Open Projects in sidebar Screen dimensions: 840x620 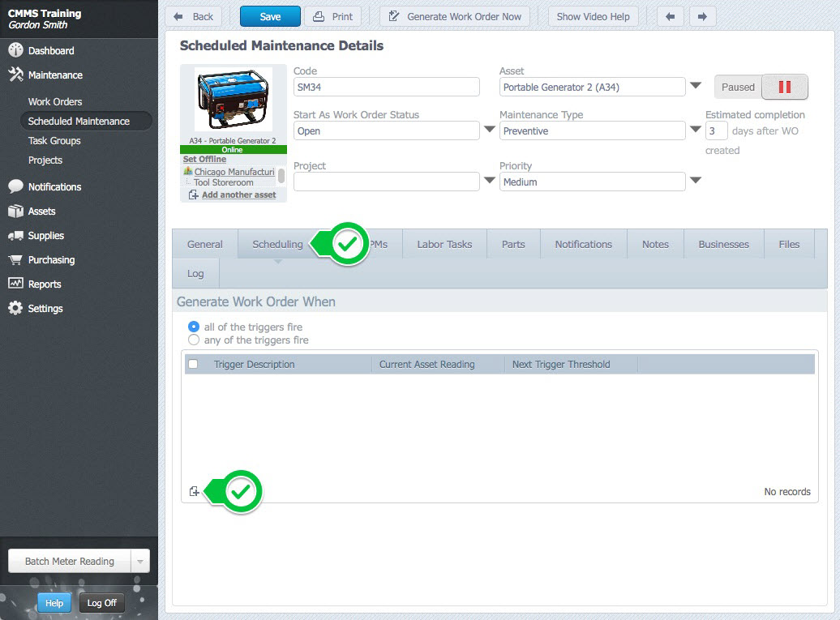coord(45,160)
